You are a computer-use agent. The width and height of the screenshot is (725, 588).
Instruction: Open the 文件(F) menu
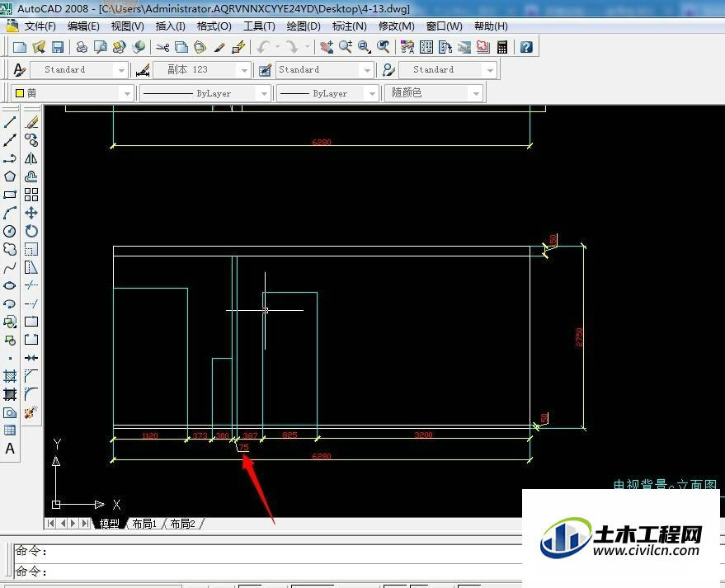[x=40, y=26]
